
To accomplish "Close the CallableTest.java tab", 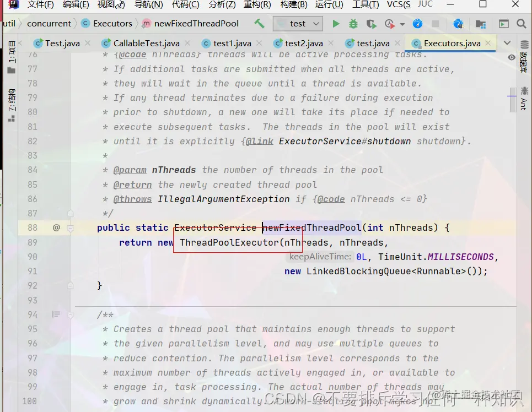I will [x=187, y=43].
